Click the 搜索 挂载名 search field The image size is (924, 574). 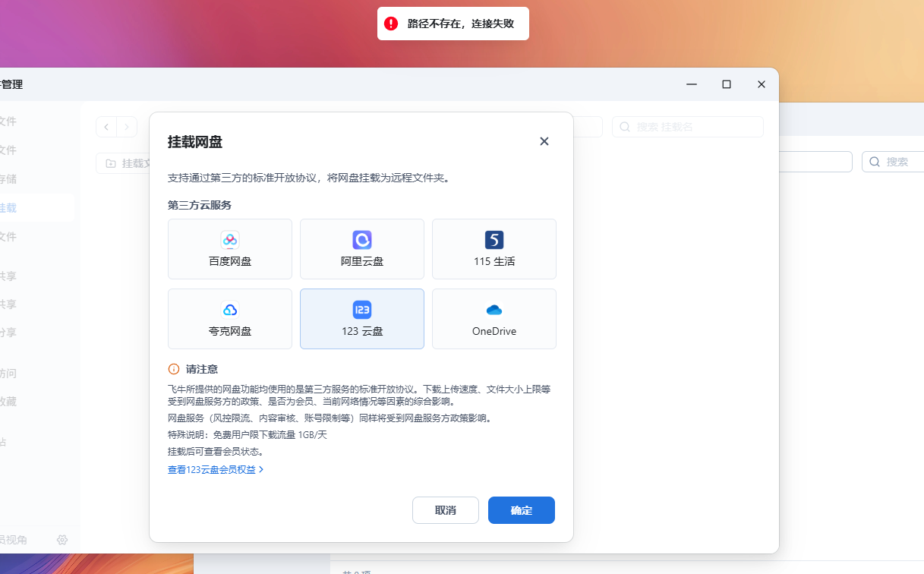point(688,127)
